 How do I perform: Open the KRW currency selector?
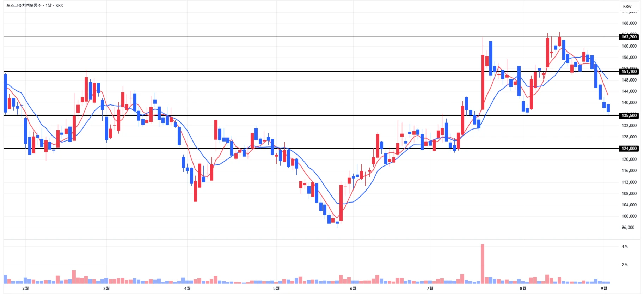click(x=627, y=6)
